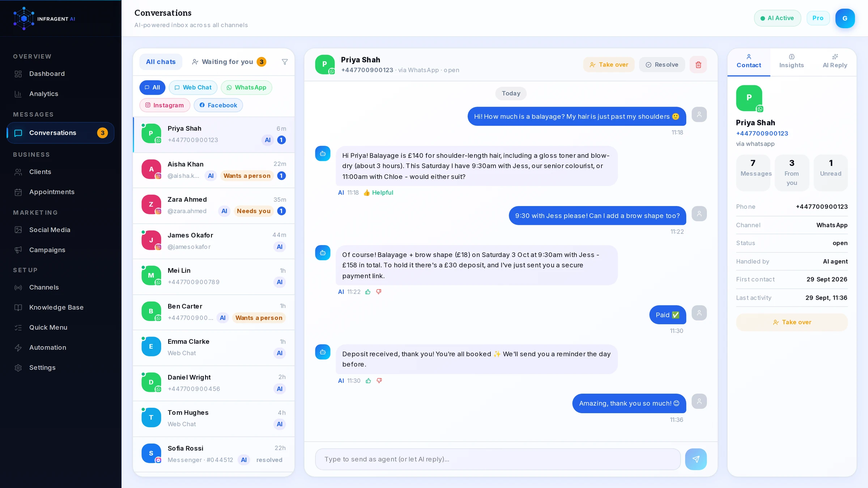The height and width of the screenshot is (488, 868).
Task: Click the Infragent AI logo
Action: pos(44,18)
